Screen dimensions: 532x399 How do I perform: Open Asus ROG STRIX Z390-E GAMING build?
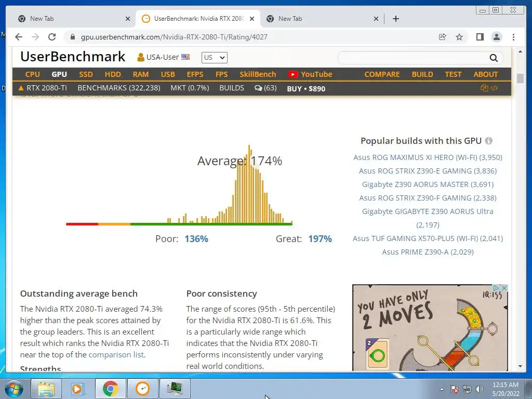click(428, 171)
